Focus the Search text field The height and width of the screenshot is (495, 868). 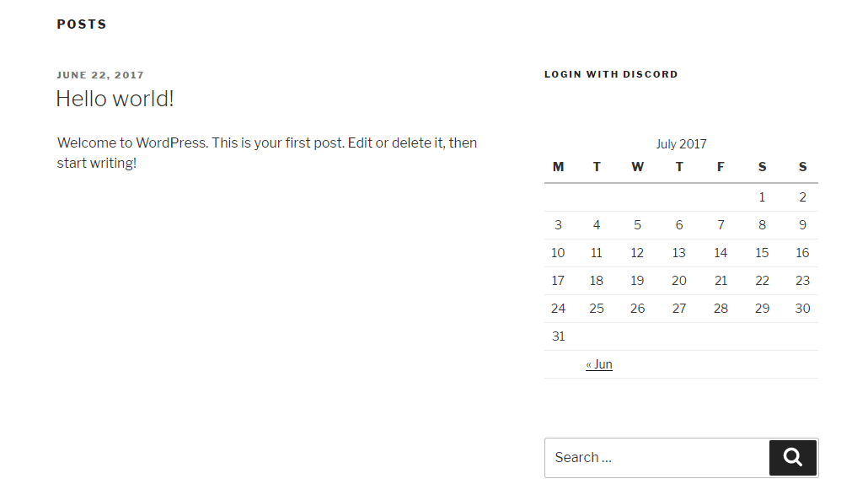[x=657, y=458]
